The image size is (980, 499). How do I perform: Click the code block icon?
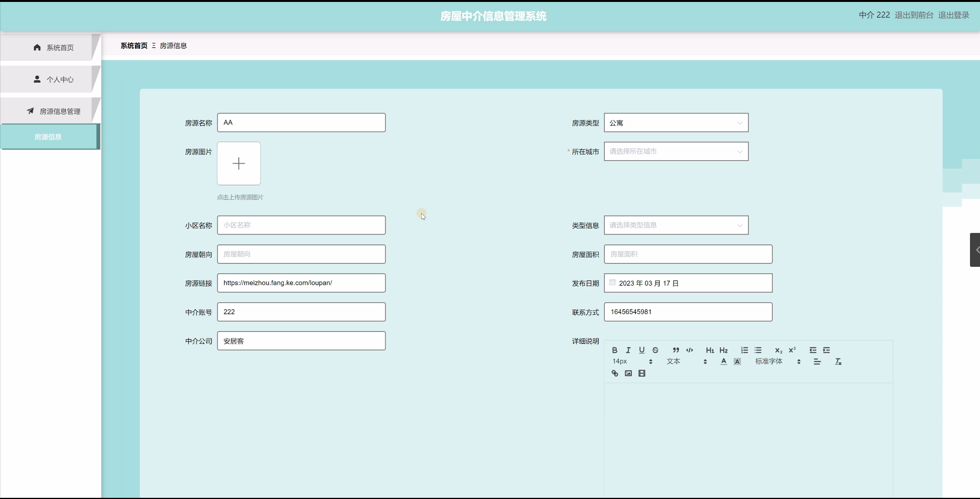coord(690,350)
